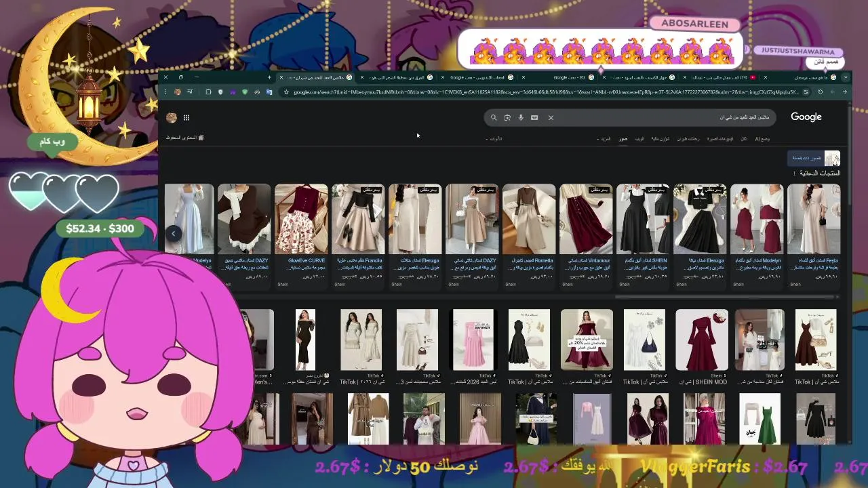Click the white shield extension icon
The width and height of the screenshot is (868, 488).
pyautogui.click(x=220, y=91)
